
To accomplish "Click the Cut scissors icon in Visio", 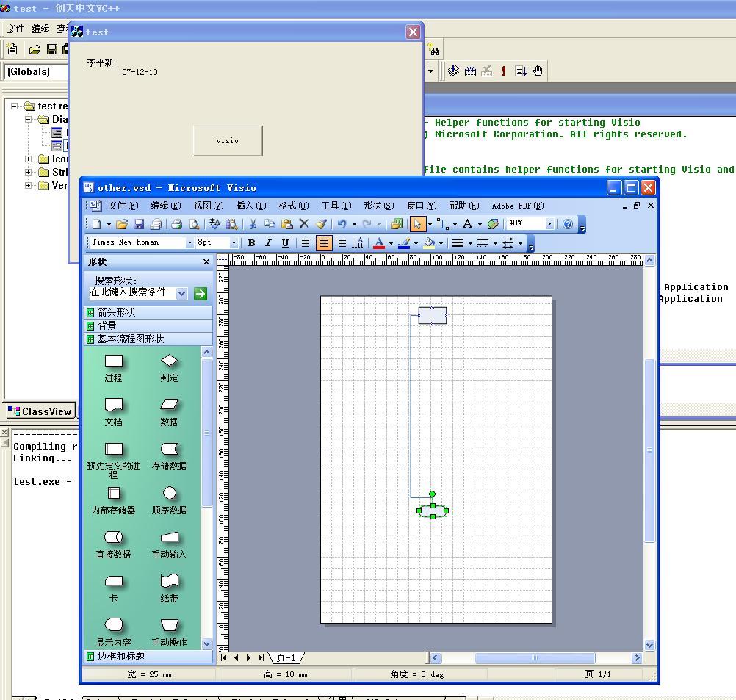I will [253, 225].
